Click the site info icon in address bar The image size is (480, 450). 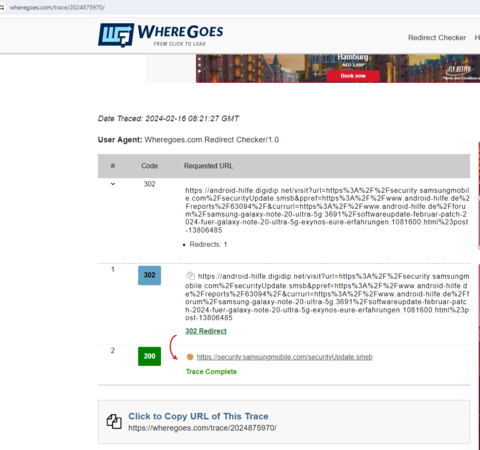click(2, 7)
